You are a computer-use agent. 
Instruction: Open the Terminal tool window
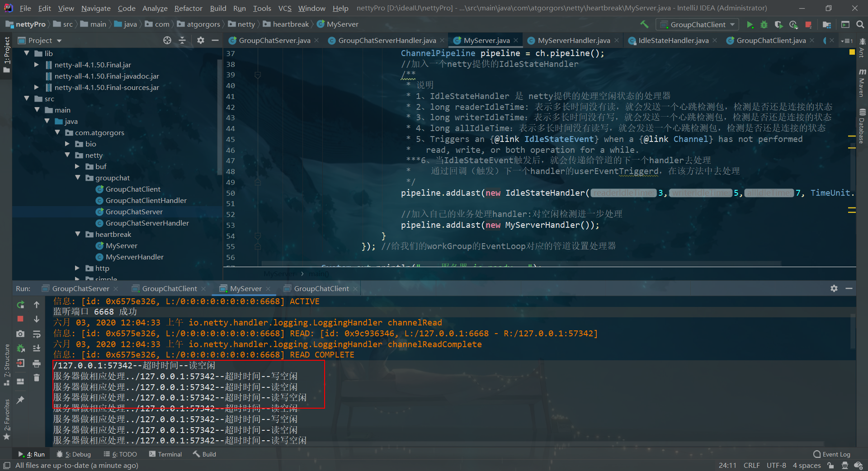[x=165, y=454]
